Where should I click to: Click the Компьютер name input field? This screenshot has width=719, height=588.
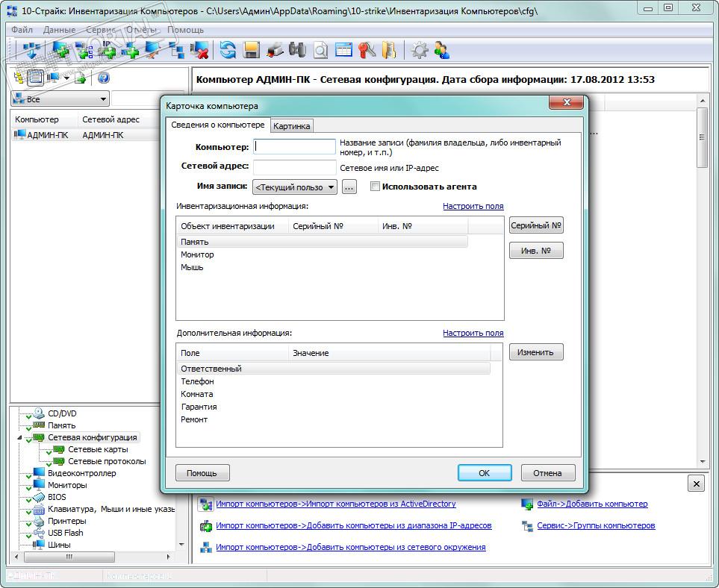coord(294,147)
